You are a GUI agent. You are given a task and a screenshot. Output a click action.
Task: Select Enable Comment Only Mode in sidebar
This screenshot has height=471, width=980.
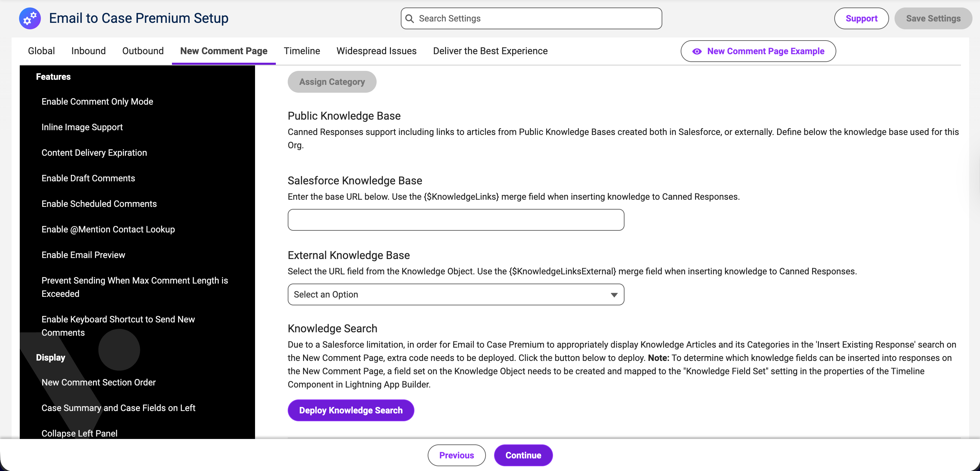(x=97, y=102)
